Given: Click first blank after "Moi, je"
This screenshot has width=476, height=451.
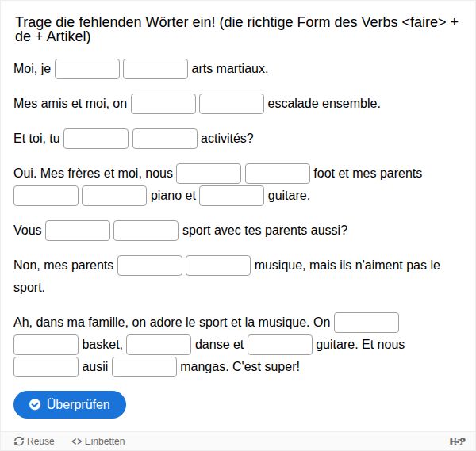Looking at the screenshot, I should pos(87,69).
